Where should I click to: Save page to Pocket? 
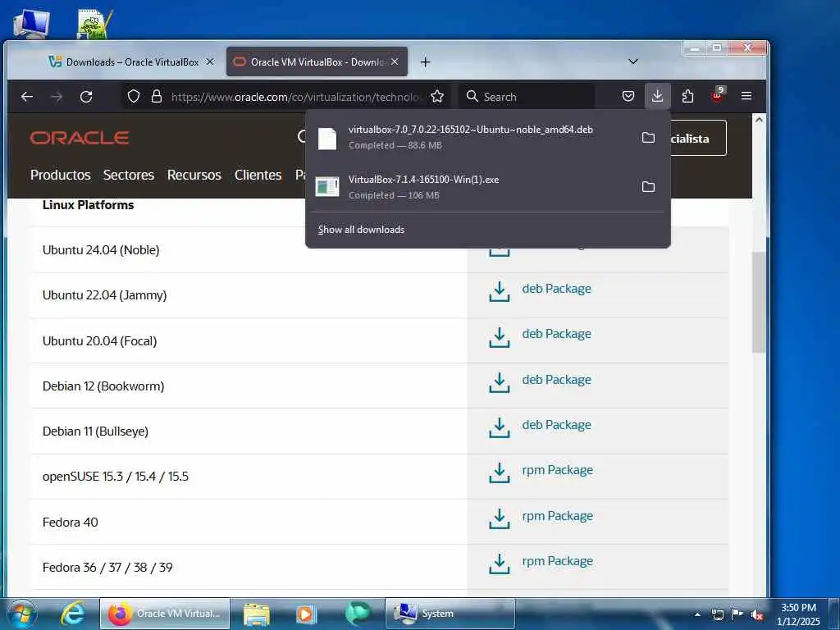(628, 97)
